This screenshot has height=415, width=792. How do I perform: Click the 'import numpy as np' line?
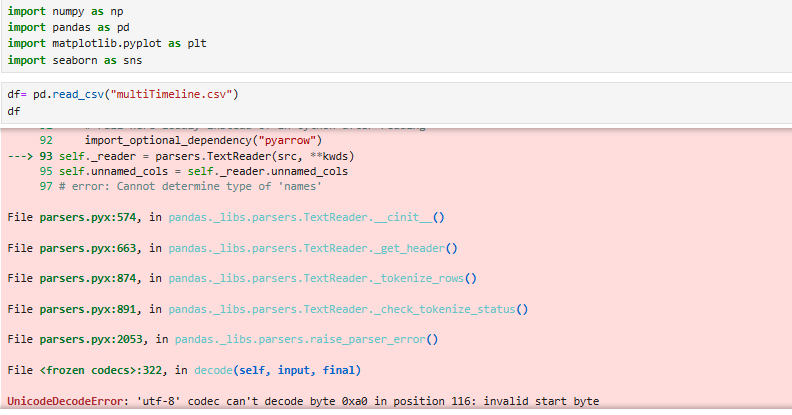tap(65, 11)
